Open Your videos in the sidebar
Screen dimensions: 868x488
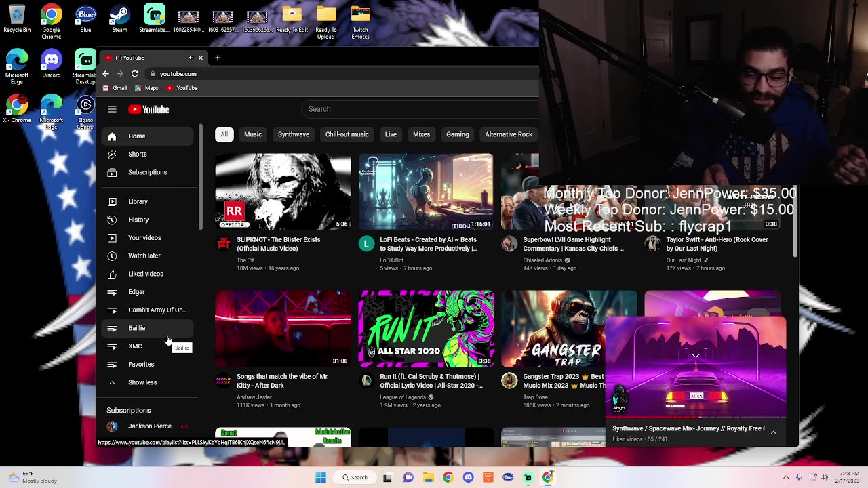[147, 238]
